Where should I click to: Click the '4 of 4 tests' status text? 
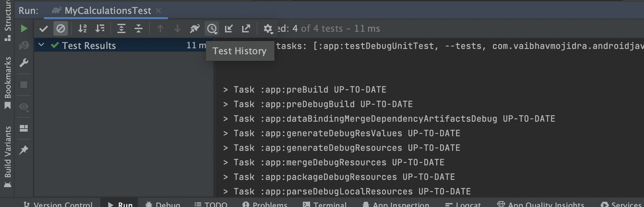point(318,28)
